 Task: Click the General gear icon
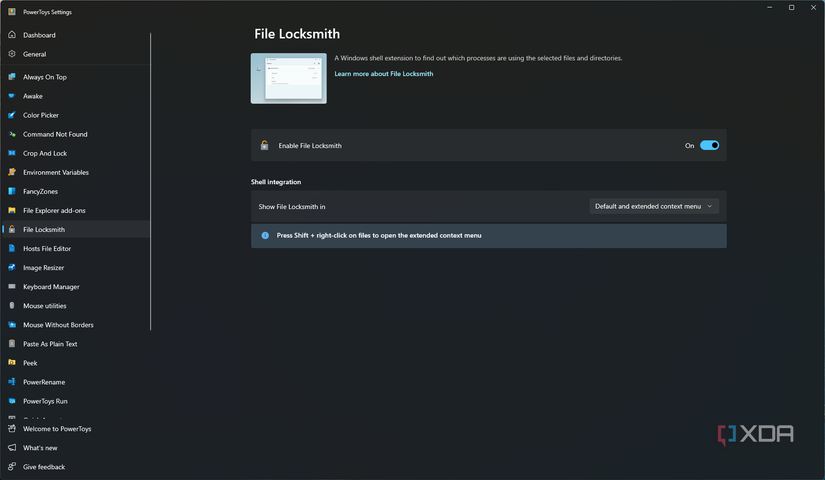point(12,54)
